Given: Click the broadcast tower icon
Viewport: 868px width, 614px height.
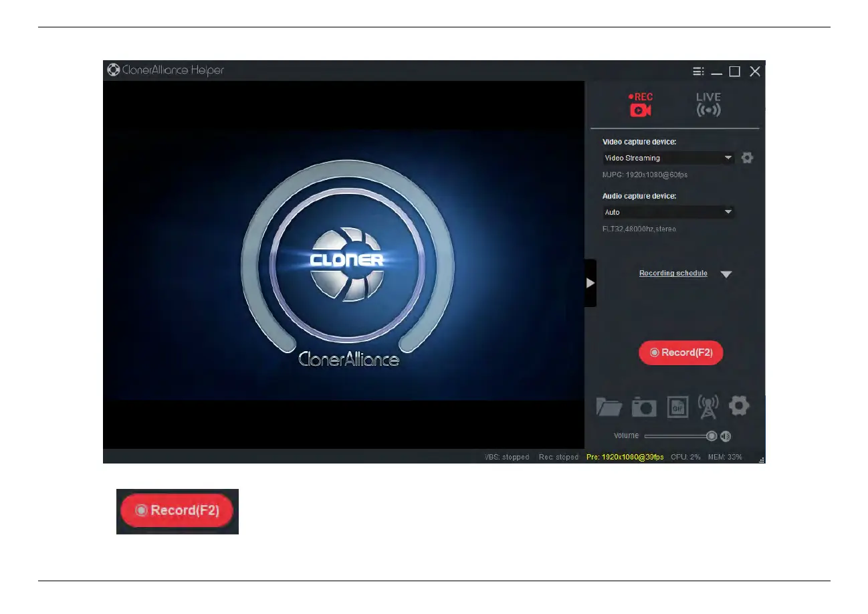Looking at the screenshot, I should tap(708, 406).
